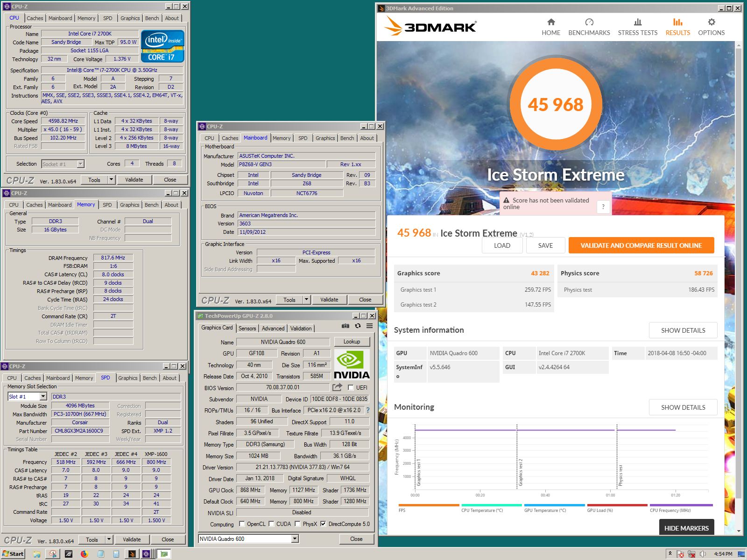
Task: Take a GPU-Z screenshot with camera icon
Action: pos(345,326)
